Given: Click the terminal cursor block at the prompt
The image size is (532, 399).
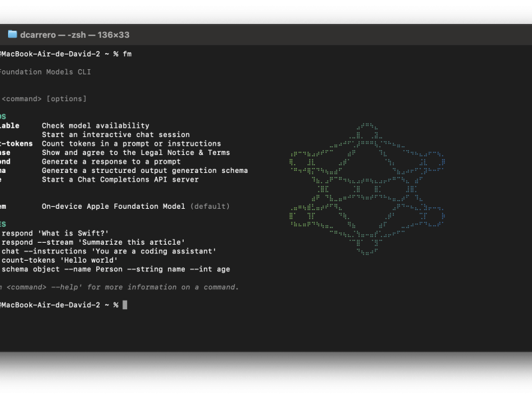Looking at the screenshot, I should pos(125,305).
